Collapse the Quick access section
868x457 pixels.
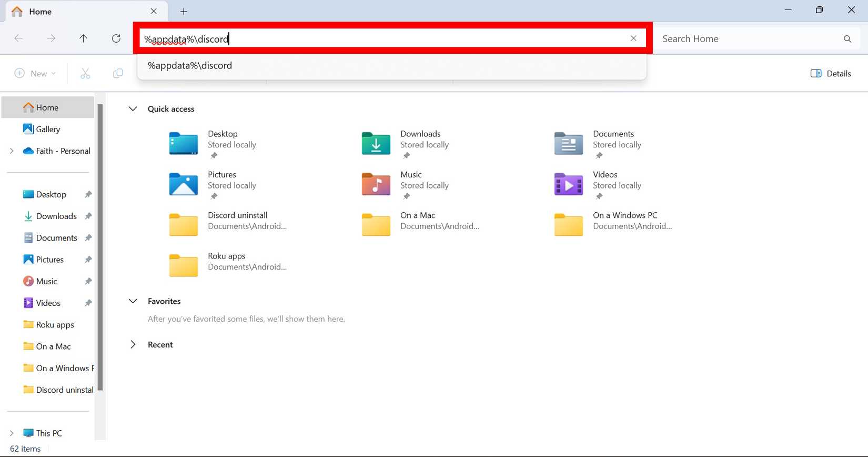click(x=133, y=109)
